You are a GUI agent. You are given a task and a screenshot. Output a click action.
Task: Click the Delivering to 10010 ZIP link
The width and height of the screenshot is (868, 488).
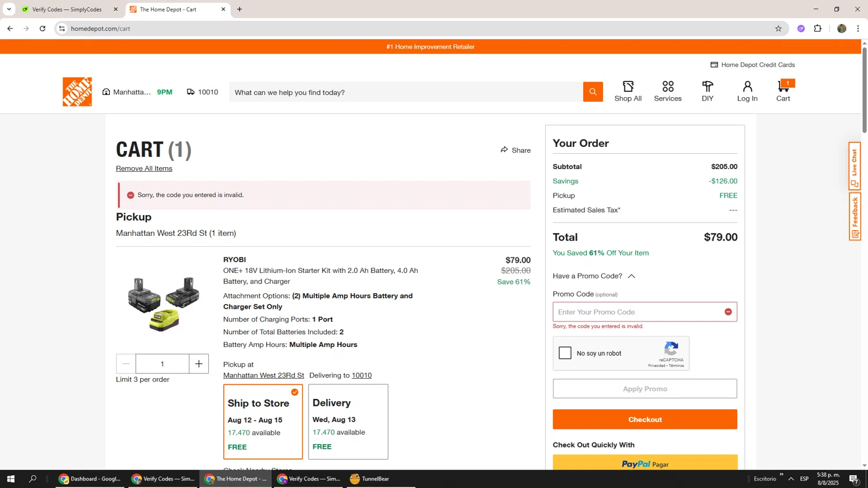pyautogui.click(x=362, y=375)
